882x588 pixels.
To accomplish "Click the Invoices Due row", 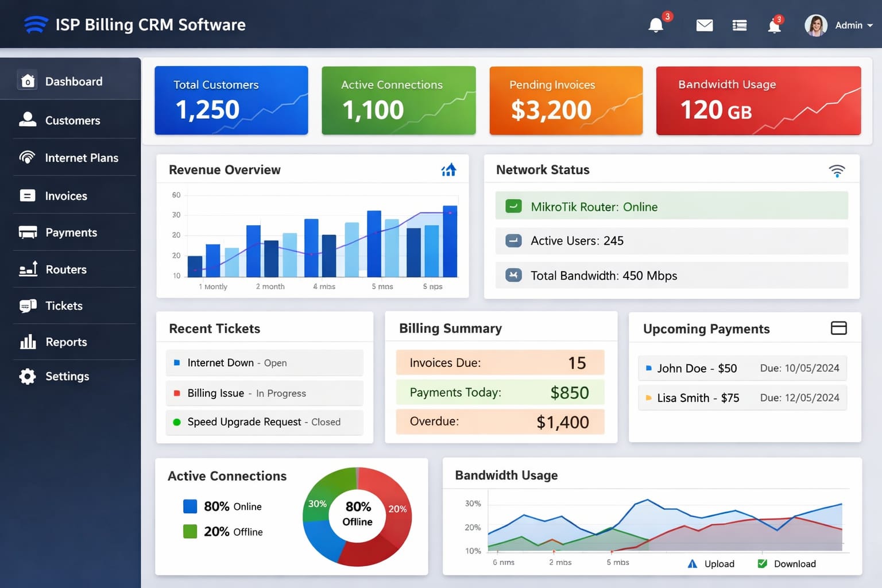I will 500,363.
